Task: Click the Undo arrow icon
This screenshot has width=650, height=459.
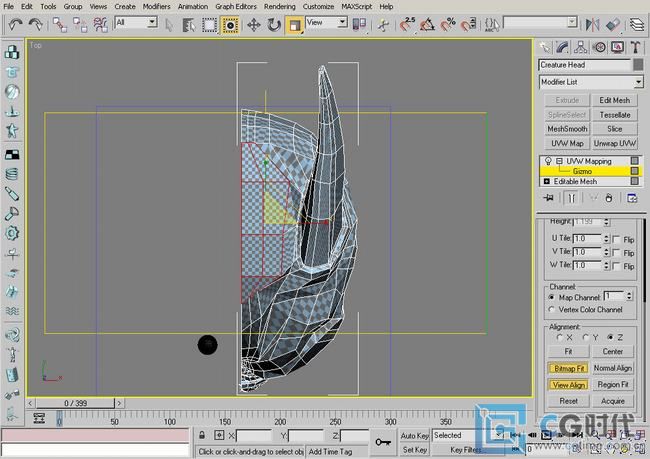Action: pyautogui.click(x=15, y=24)
